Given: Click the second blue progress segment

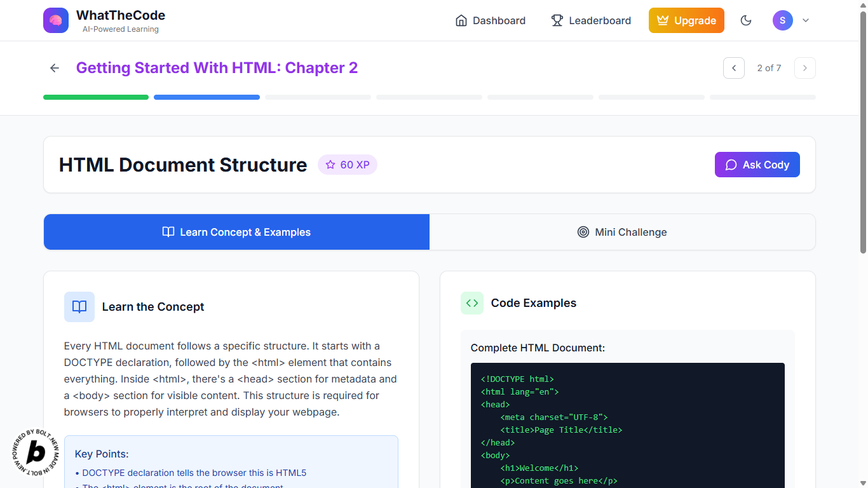Looking at the screenshot, I should (207, 97).
